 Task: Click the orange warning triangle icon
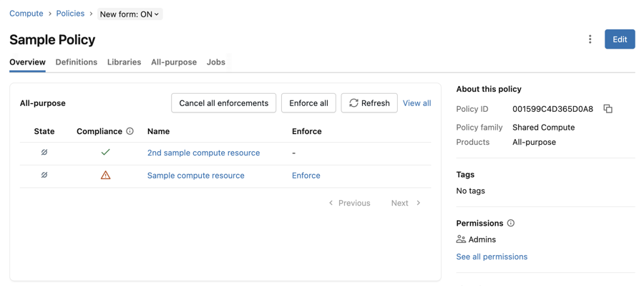point(106,176)
